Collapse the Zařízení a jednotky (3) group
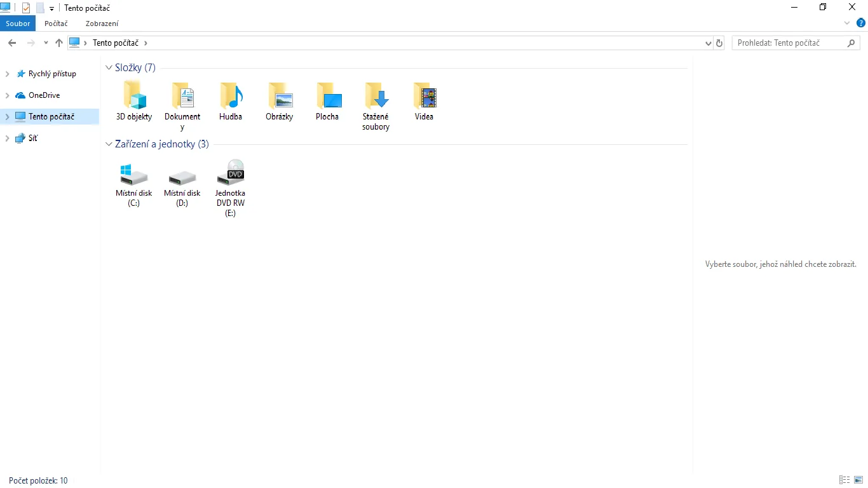Screen dimensions: 868x488 [109, 144]
